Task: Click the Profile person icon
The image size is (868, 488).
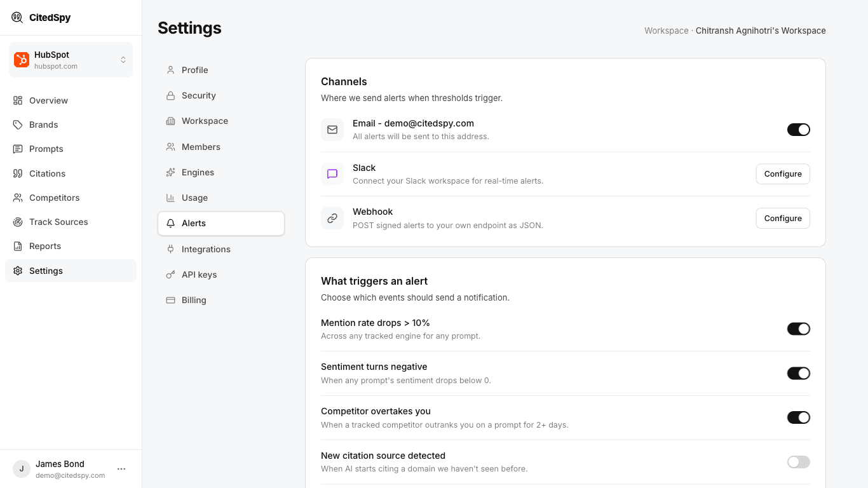Action: (170, 70)
